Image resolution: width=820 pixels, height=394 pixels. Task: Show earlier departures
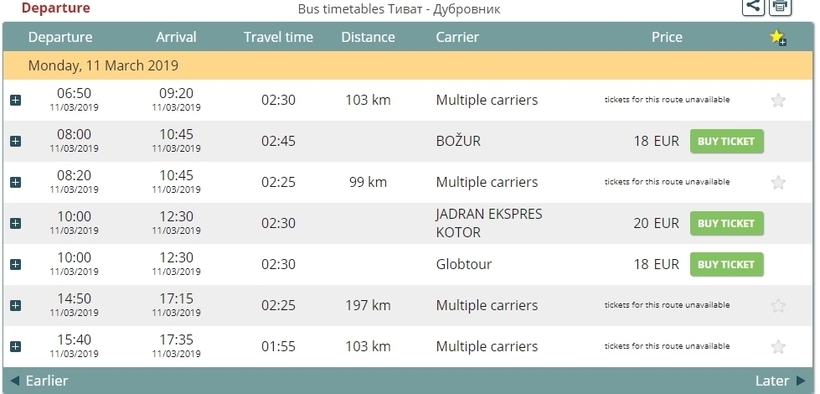(39, 380)
